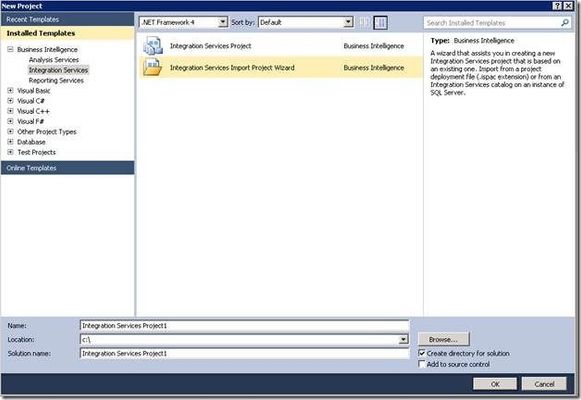Open the Location path dropdown
The width and height of the screenshot is (581, 400).
pos(403,339)
